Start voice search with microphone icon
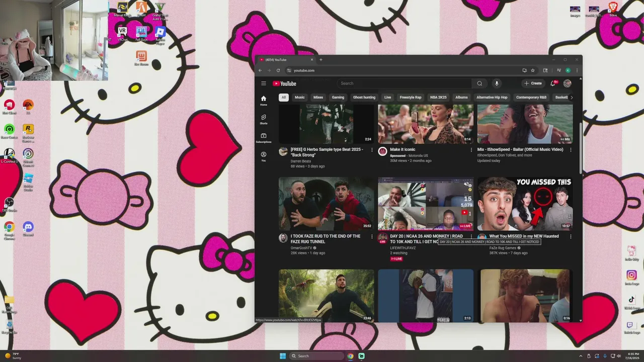This screenshot has width=644, height=362. point(497,83)
